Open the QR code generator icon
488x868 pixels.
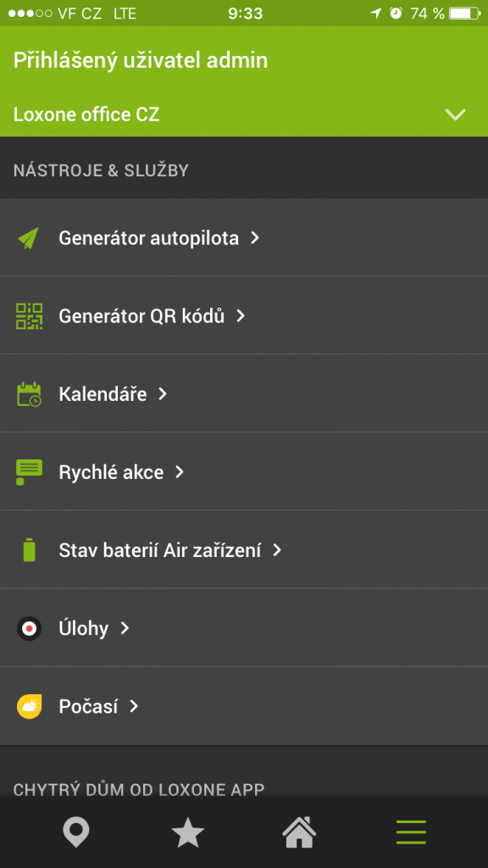point(28,315)
